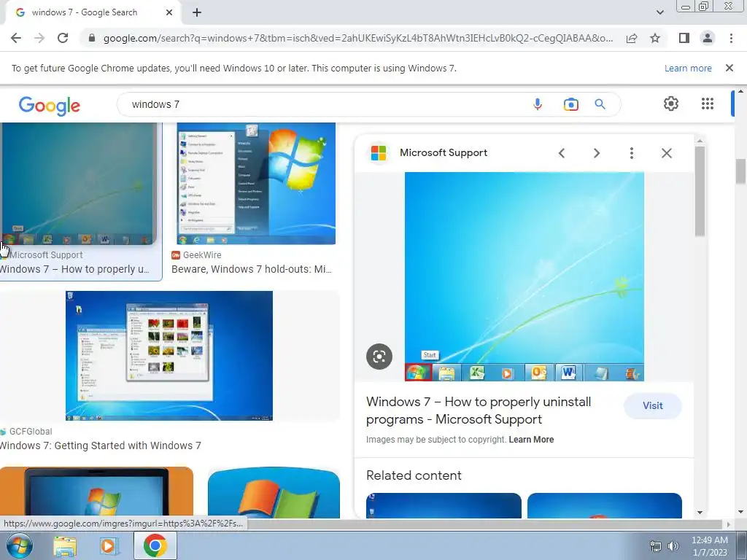The image size is (747, 560).
Task: Open the Chrome profile menu
Action: pyautogui.click(x=708, y=38)
